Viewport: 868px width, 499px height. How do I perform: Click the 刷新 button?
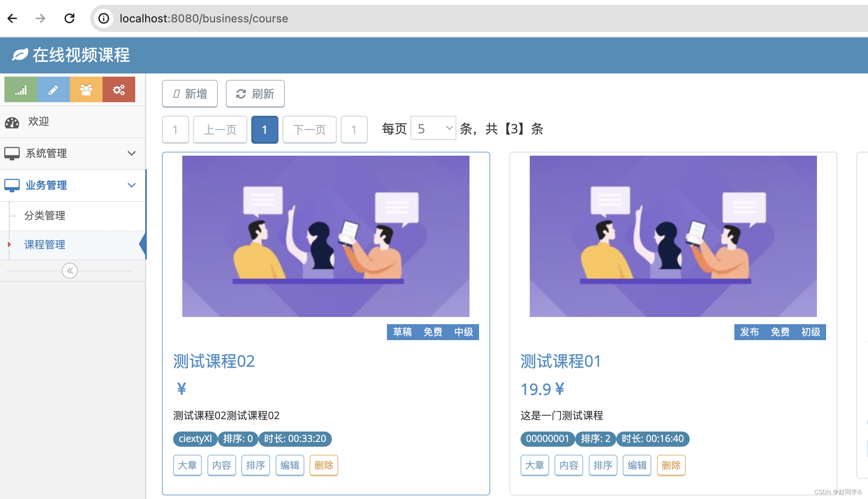click(255, 94)
